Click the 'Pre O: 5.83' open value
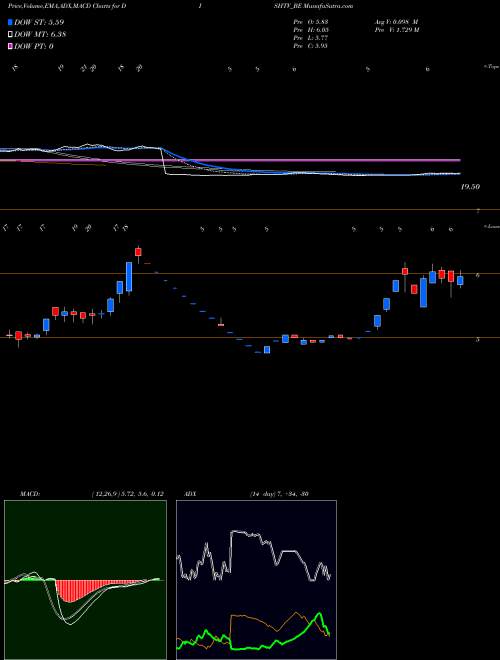 pyautogui.click(x=311, y=22)
